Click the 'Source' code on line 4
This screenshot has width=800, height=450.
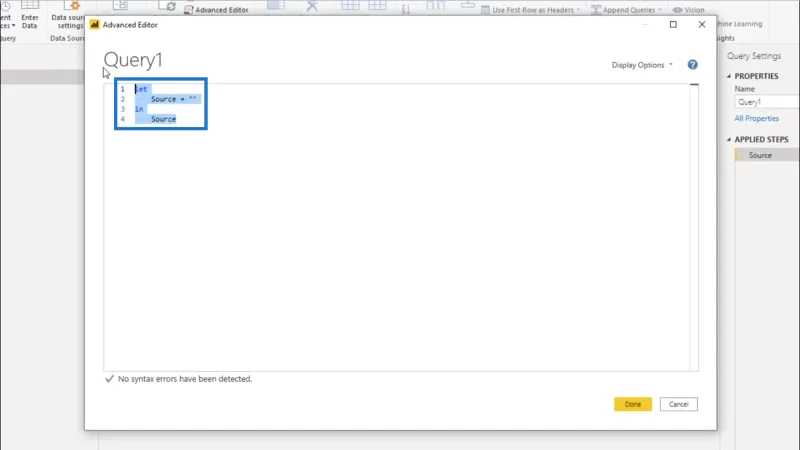[163, 119]
